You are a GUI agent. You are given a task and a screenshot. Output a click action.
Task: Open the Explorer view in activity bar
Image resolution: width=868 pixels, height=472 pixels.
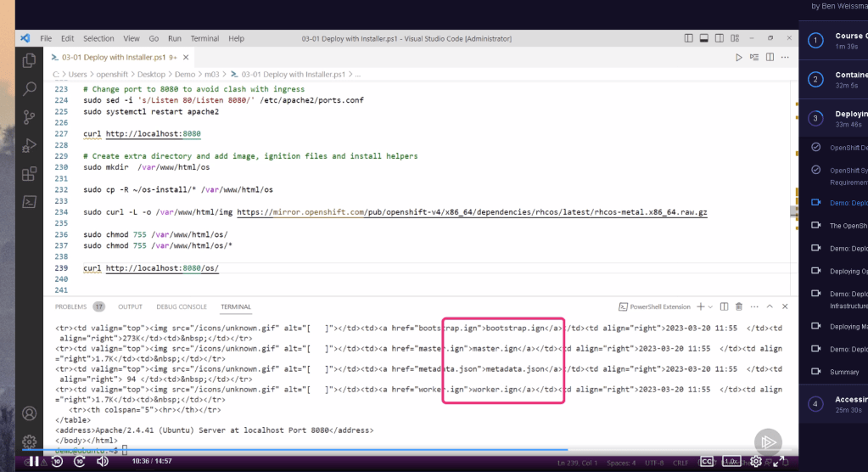[30, 59]
